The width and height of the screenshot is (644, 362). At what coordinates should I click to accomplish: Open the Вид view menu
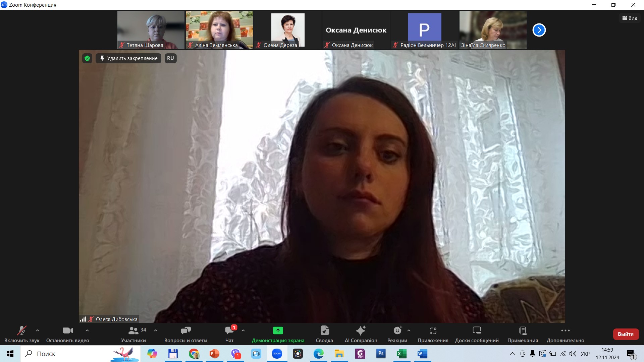coord(630,18)
